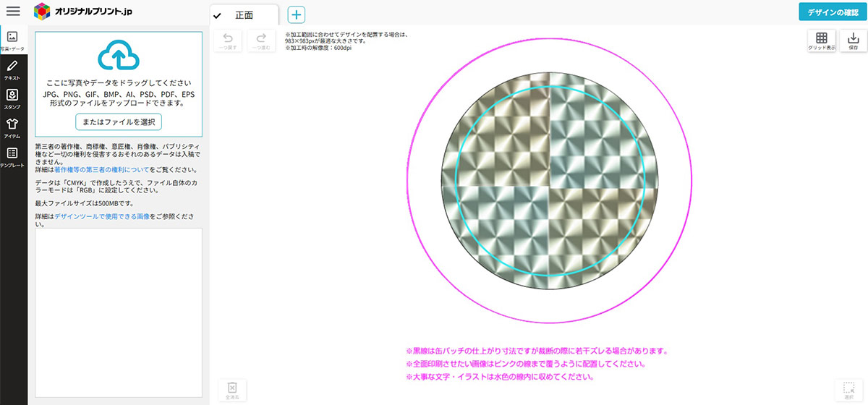The width and height of the screenshot is (868, 405).
Task: Open the テンプレート template panel
Action: click(x=12, y=158)
